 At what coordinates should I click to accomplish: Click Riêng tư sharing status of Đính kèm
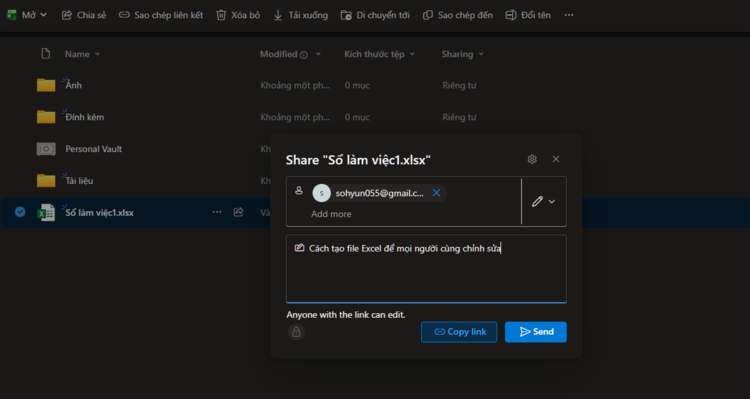(459, 117)
